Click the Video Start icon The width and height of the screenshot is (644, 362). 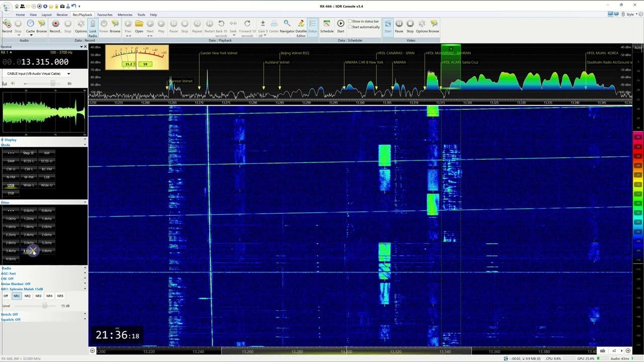point(388,24)
